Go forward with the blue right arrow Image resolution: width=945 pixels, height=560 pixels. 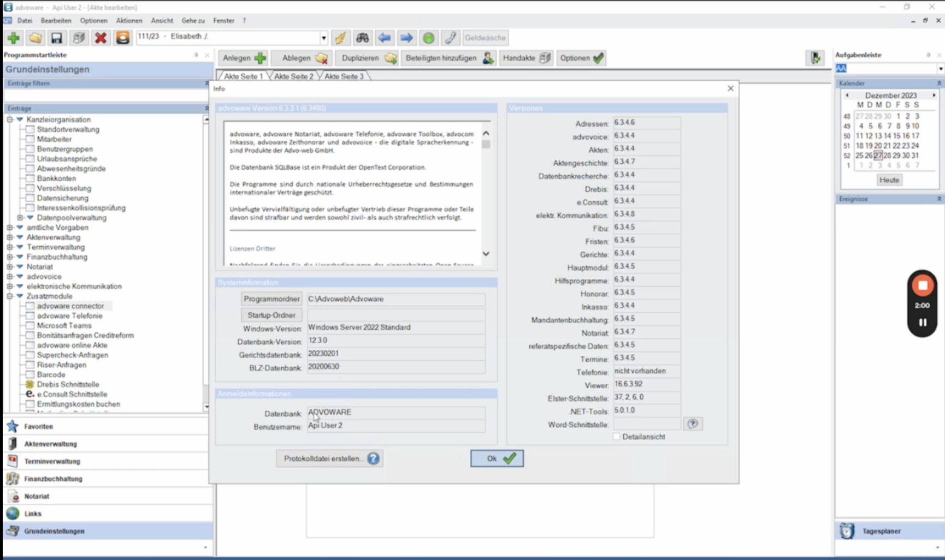[406, 38]
